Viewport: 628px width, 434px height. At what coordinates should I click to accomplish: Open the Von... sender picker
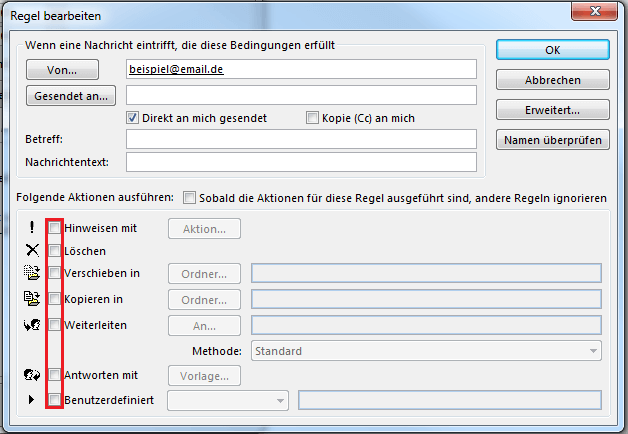click(62, 70)
